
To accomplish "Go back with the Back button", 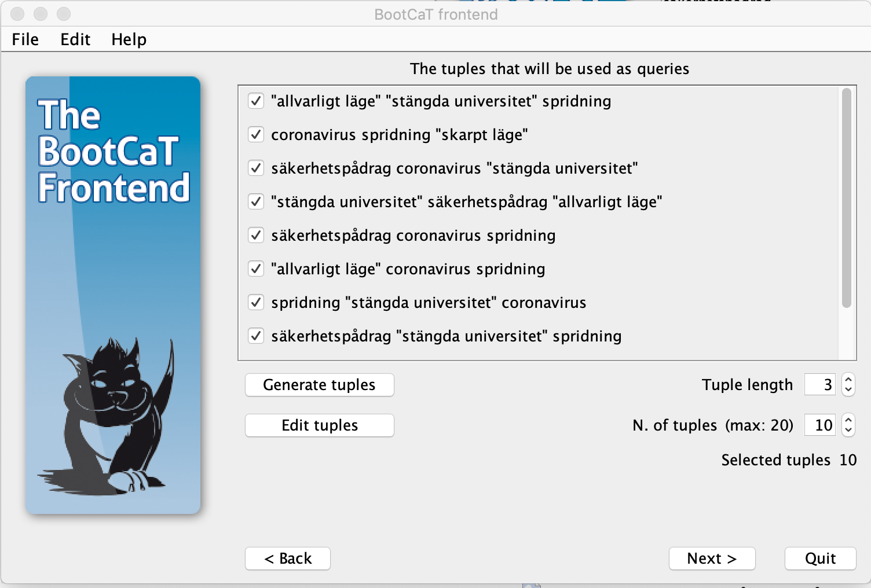I will pos(288,558).
